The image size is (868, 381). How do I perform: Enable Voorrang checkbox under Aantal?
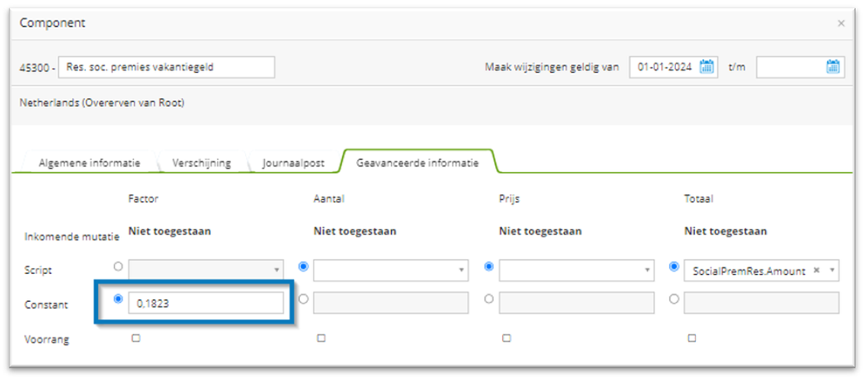321,338
